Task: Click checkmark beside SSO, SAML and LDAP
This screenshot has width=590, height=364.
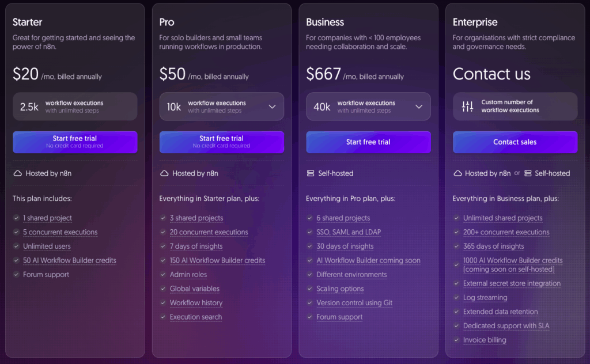Action: tap(309, 232)
